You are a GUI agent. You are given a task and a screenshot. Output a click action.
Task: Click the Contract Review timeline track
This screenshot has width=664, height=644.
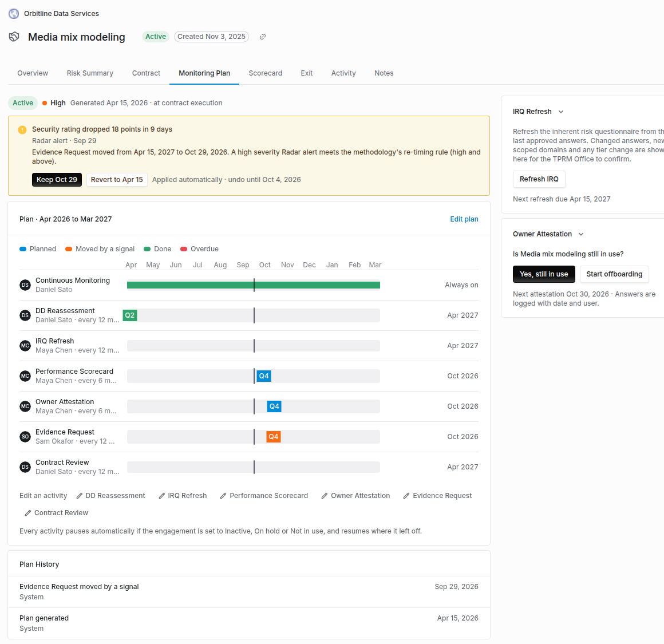[x=253, y=467]
